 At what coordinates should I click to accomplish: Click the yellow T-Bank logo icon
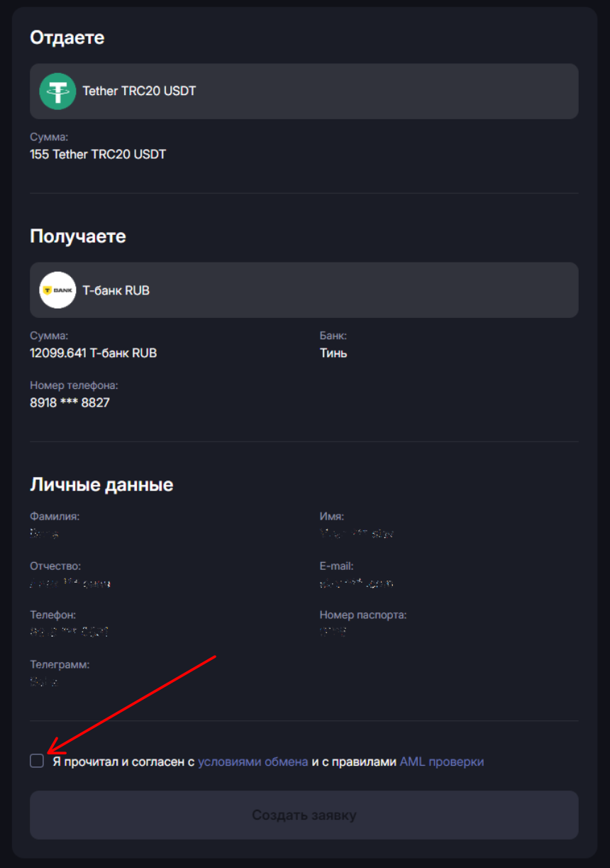tap(57, 290)
